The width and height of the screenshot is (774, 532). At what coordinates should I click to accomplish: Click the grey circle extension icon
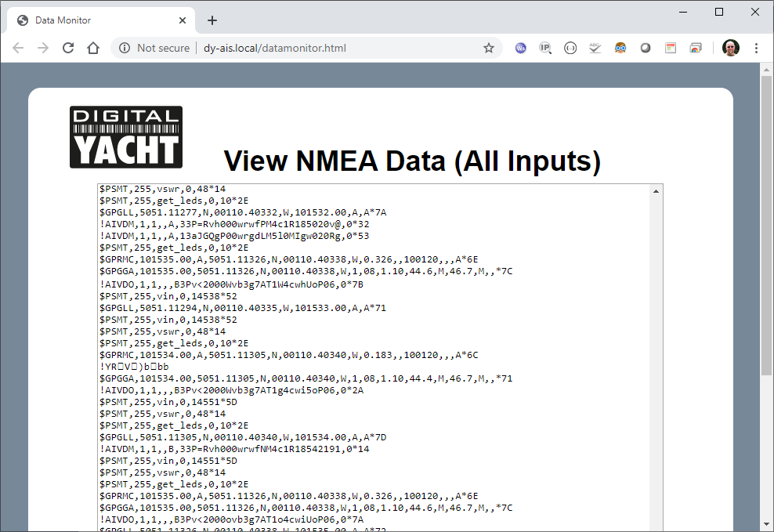click(646, 48)
